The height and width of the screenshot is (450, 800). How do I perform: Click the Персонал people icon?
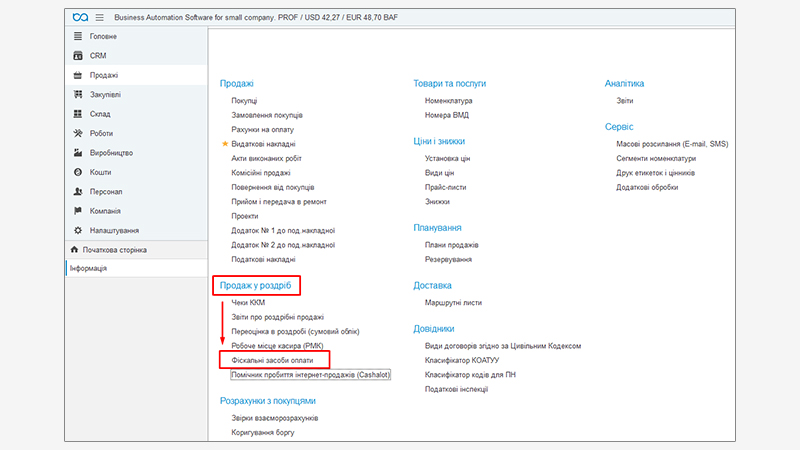(x=78, y=191)
